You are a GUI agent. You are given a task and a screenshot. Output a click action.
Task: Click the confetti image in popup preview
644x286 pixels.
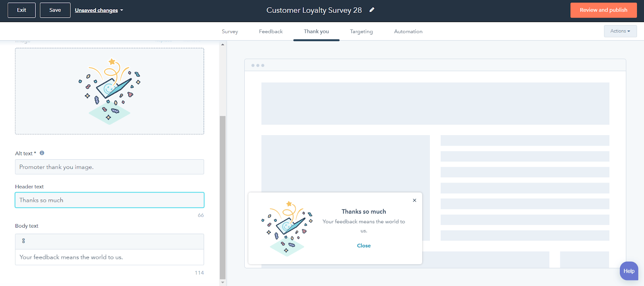coord(287,228)
